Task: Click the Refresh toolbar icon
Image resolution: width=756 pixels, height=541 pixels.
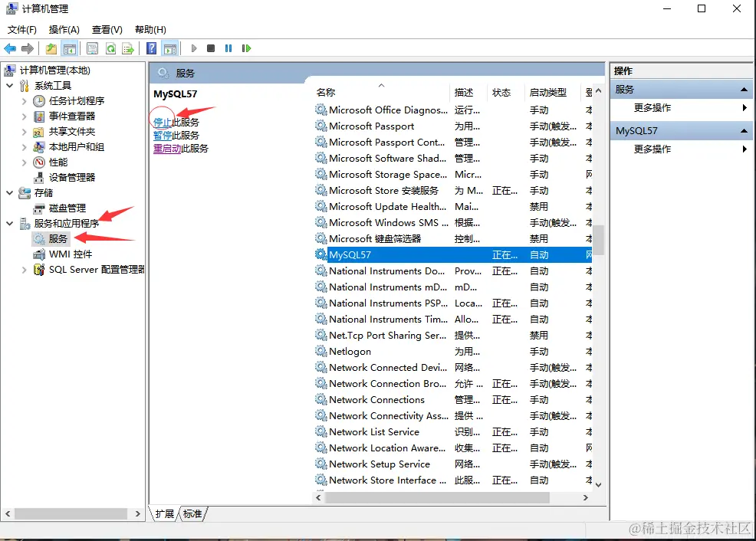Action: (x=111, y=48)
